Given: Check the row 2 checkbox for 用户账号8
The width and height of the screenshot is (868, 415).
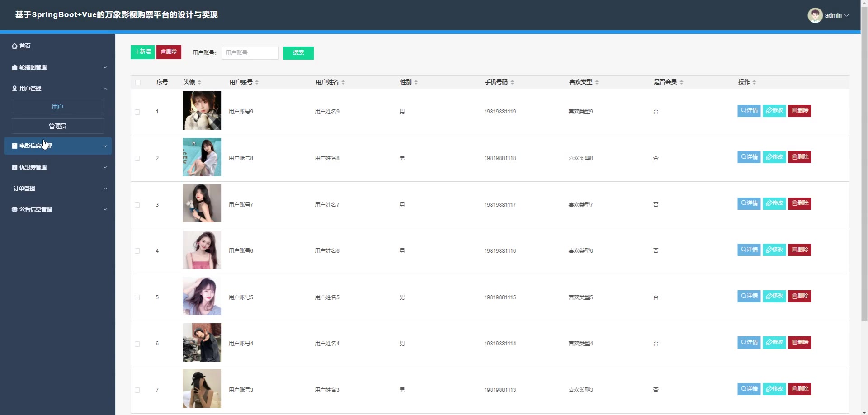Looking at the screenshot, I should coord(137,158).
